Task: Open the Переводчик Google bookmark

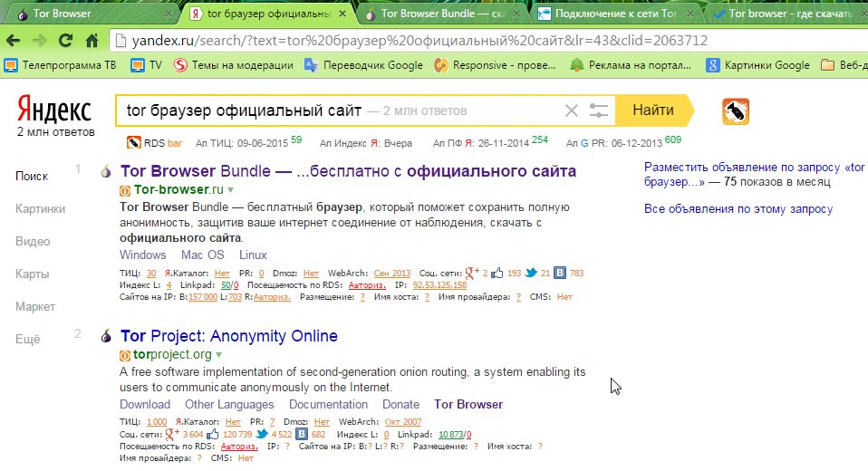Action: [363, 65]
